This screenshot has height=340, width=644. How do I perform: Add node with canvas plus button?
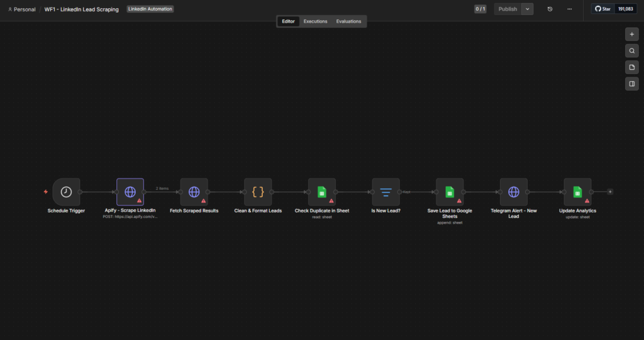632,35
